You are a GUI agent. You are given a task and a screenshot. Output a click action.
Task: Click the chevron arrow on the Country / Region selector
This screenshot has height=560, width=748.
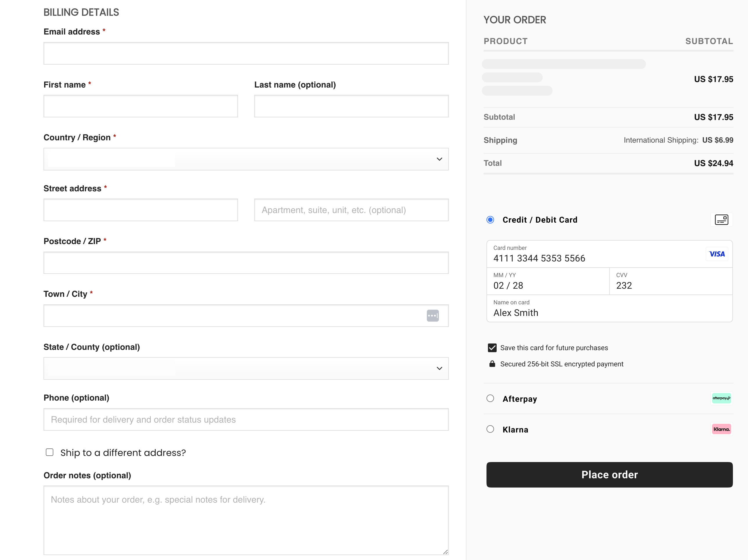point(439,159)
